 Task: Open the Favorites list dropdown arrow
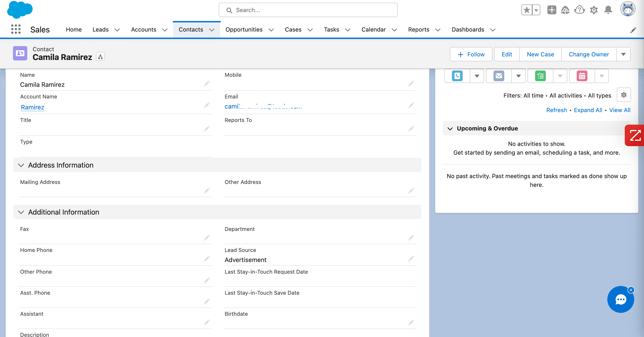click(x=536, y=10)
